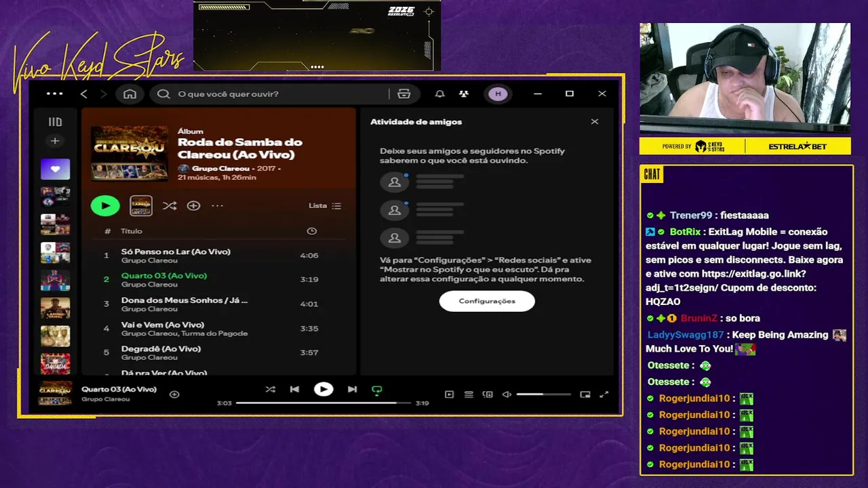The width and height of the screenshot is (868, 488).
Task: Go forward with the right arrow
Action: pos(103,94)
